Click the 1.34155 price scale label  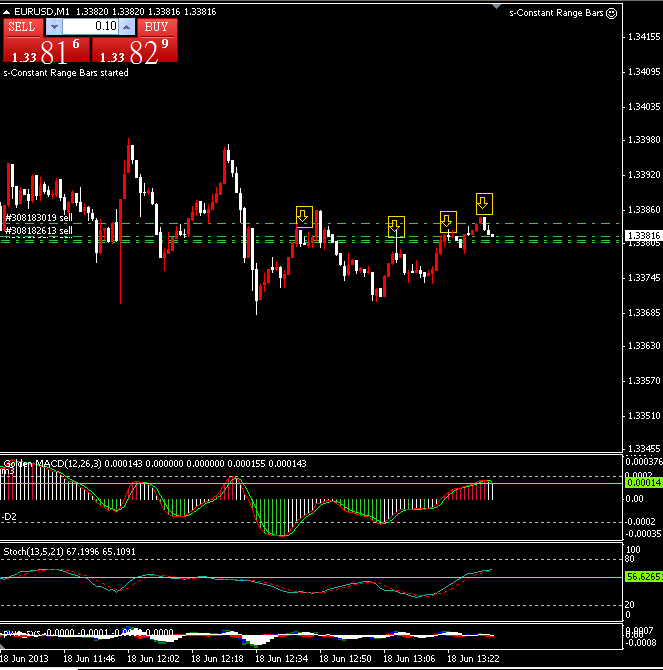(644, 37)
